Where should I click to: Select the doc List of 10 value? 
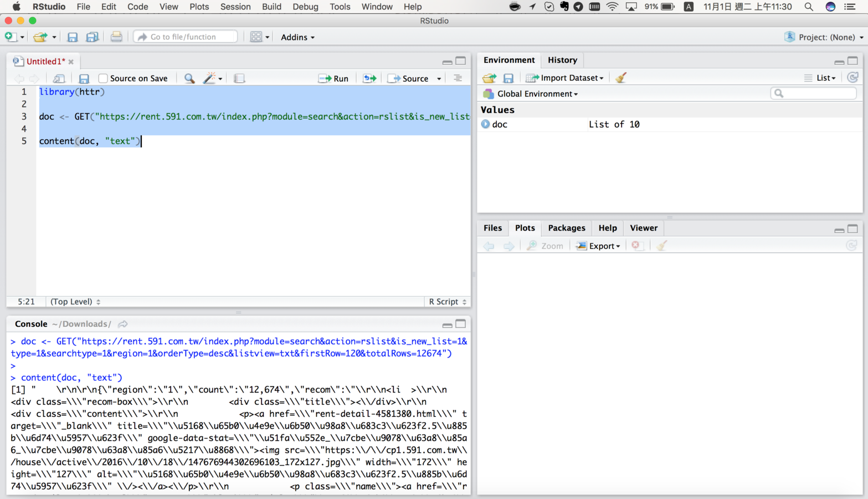click(614, 124)
